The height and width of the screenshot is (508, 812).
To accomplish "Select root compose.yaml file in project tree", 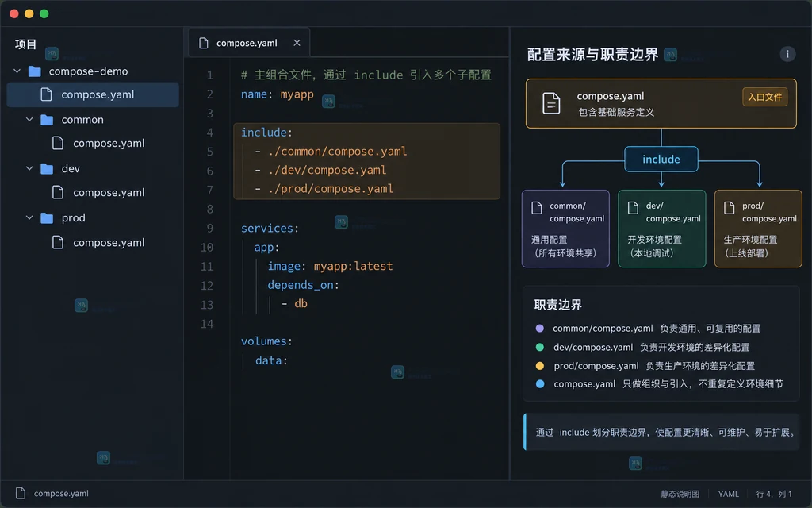I will pos(93,94).
